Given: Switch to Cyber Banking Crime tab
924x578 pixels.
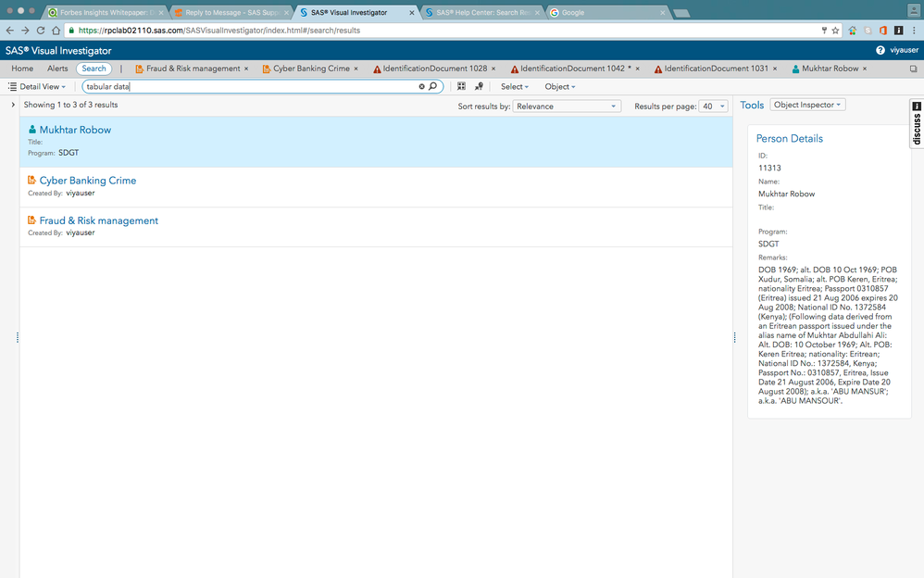Looking at the screenshot, I should [311, 69].
